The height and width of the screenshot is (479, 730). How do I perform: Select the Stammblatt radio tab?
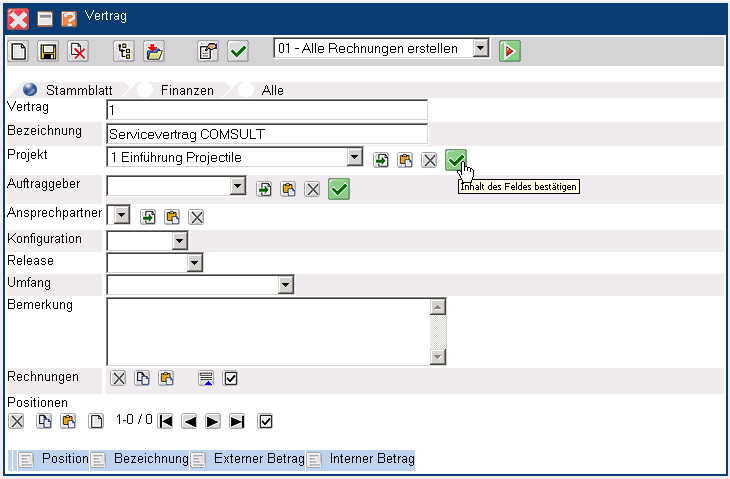coord(30,89)
